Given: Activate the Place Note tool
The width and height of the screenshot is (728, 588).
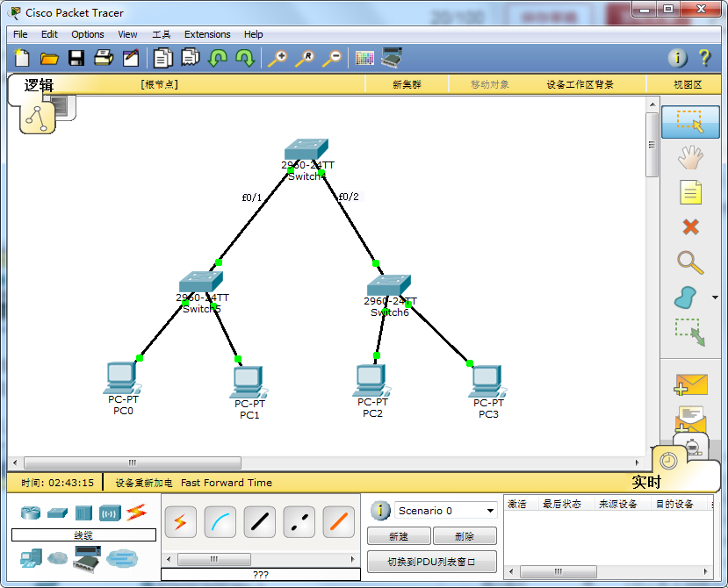Looking at the screenshot, I should point(690,192).
